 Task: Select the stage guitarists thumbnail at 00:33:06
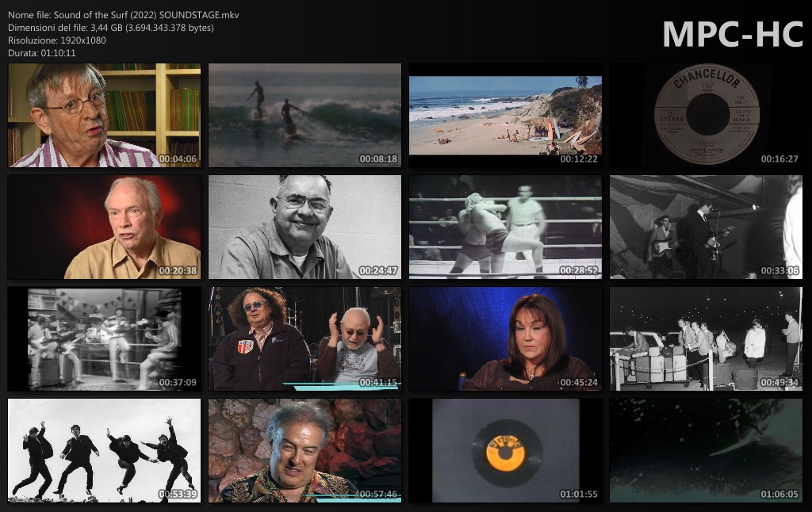706,227
